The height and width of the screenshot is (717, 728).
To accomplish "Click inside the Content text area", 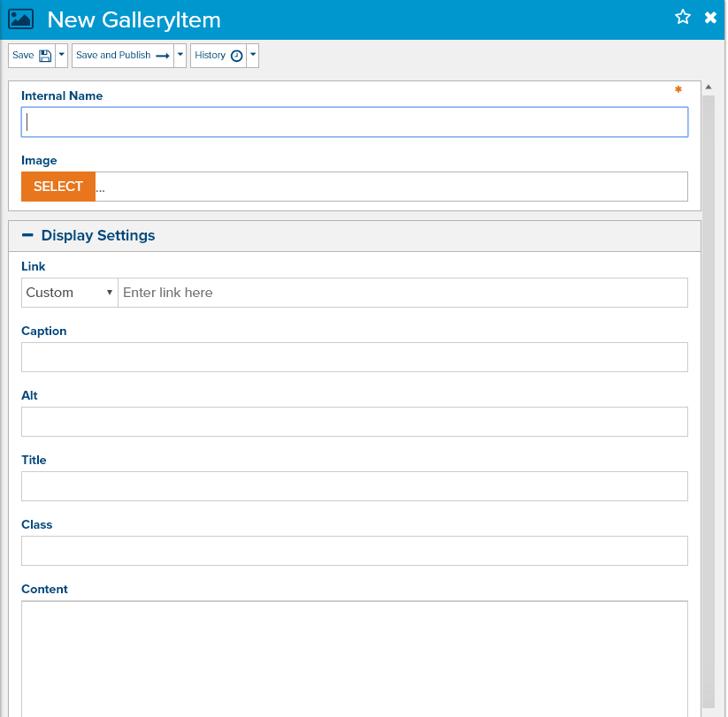I will point(354,659).
